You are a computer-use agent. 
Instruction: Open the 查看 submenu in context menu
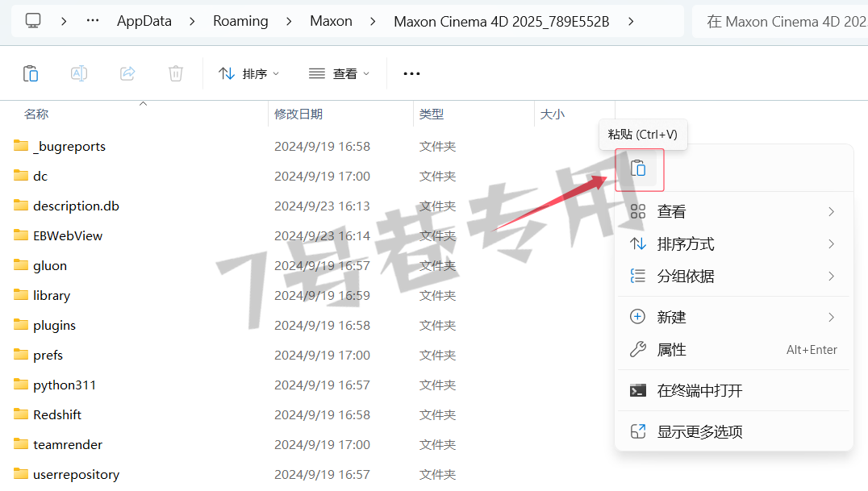tap(733, 211)
